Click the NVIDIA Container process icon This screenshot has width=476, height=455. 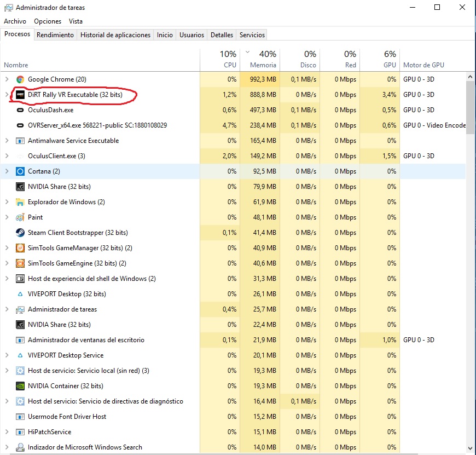(x=20, y=386)
